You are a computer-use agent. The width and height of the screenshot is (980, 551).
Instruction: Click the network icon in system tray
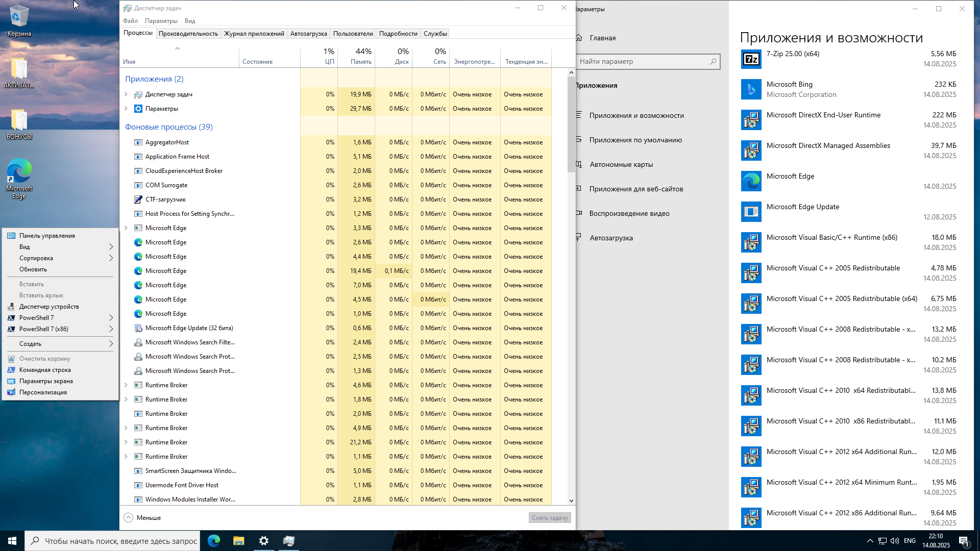point(883,541)
